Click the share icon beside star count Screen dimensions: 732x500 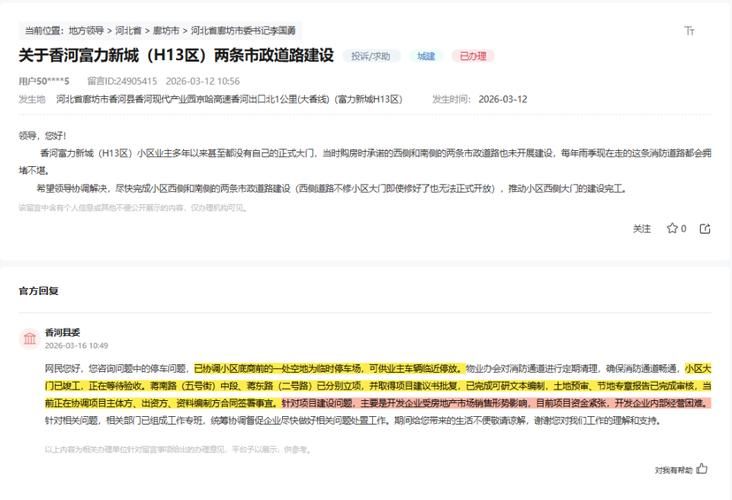pos(705,229)
